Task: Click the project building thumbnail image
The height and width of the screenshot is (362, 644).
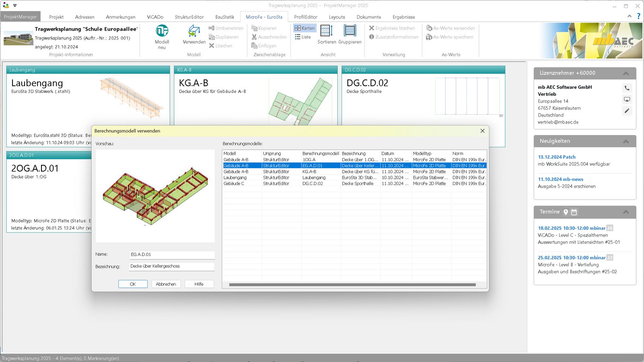Action: [18, 39]
